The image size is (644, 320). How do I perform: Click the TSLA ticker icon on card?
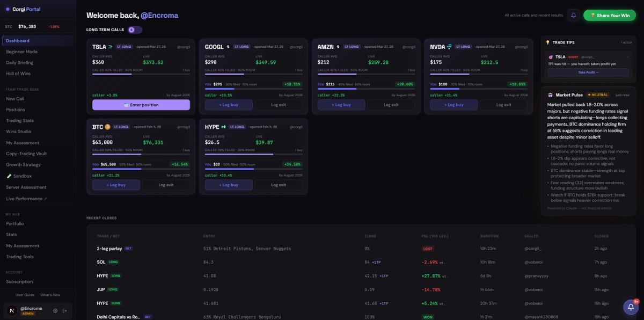coord(111,47)
